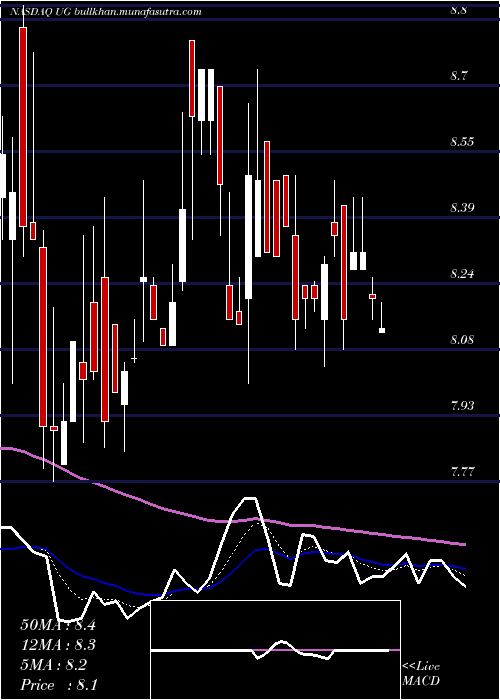Click the 5MA : 8.2 readout

[x=54, y=665]
